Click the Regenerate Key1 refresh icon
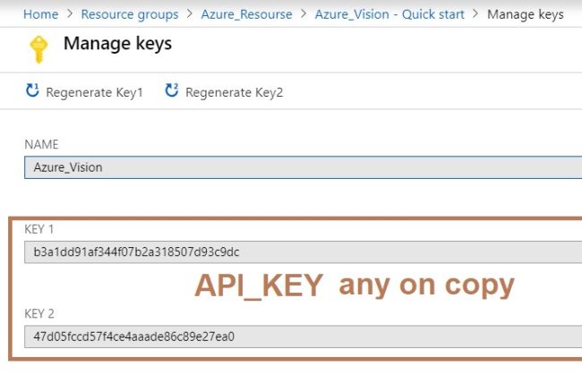 click(32, 90)
